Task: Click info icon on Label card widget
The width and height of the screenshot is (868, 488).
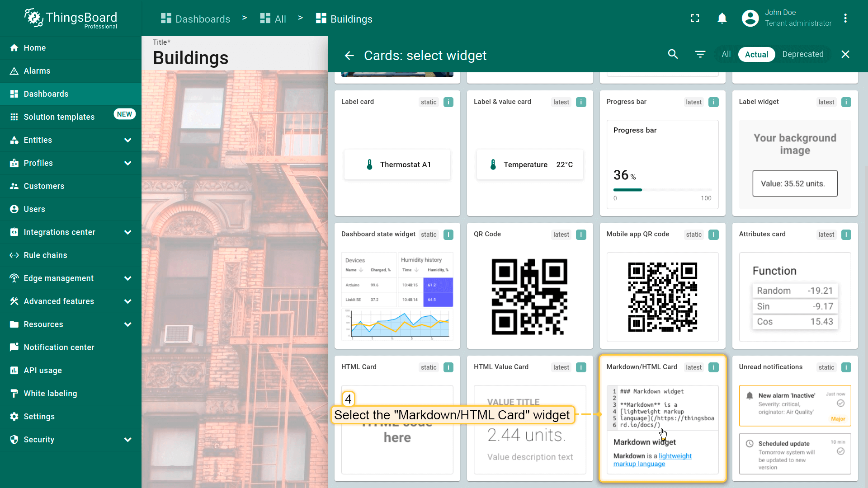Action: [448, 102]
